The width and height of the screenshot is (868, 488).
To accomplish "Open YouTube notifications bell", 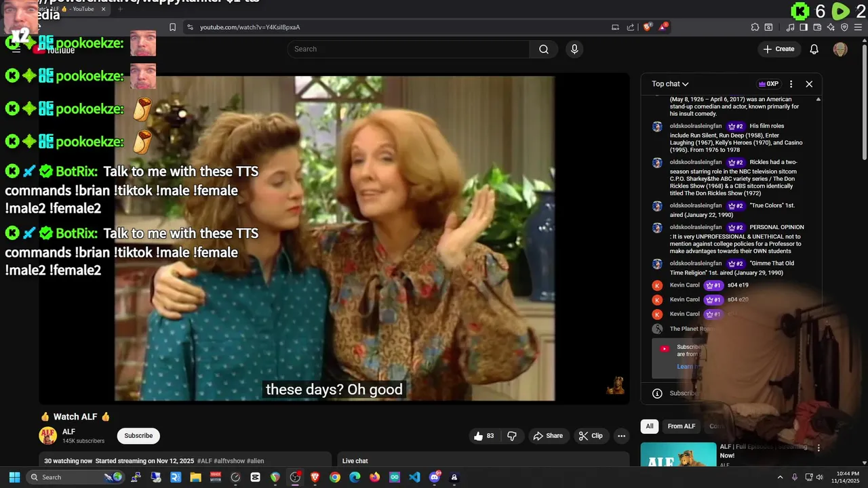I will [814, 49].
